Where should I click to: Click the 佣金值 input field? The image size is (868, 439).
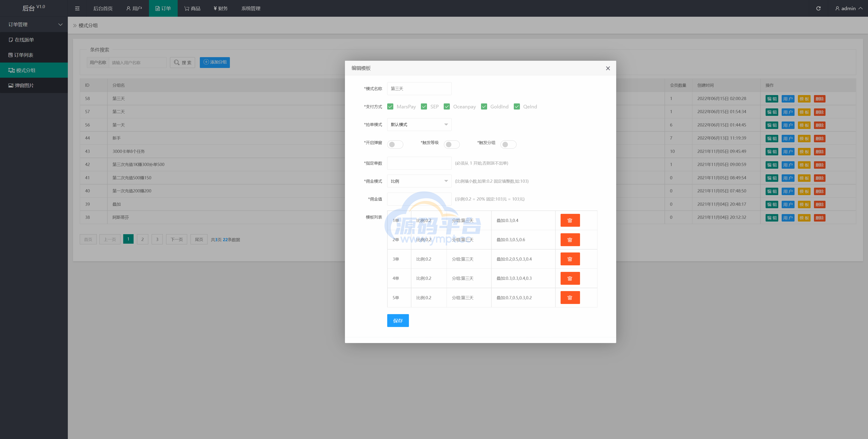(x=419, y=199)
